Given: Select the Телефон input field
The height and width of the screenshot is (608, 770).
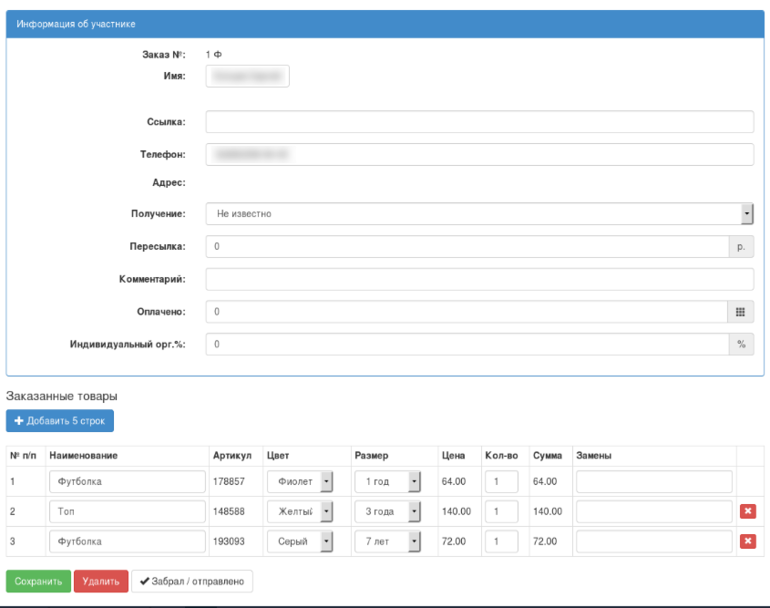Looking at the screenshot, I should (479, 155).
